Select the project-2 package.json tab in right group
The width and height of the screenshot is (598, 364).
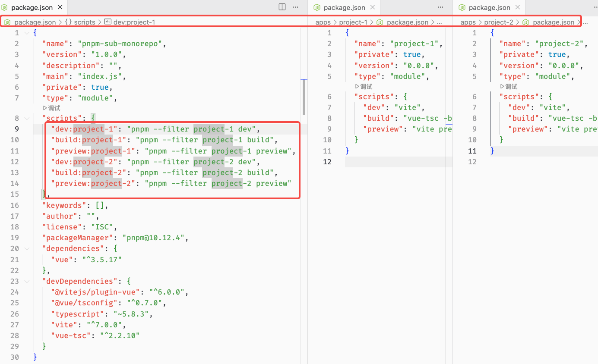(x=490, y=7)
